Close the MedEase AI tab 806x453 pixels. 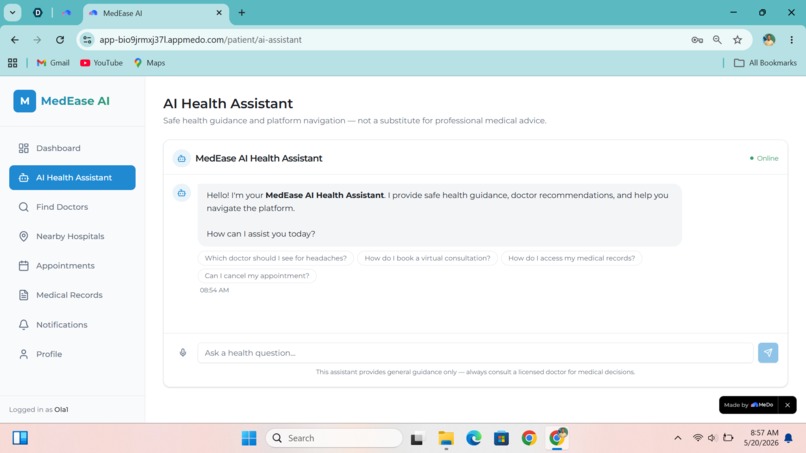click(219, 13)
